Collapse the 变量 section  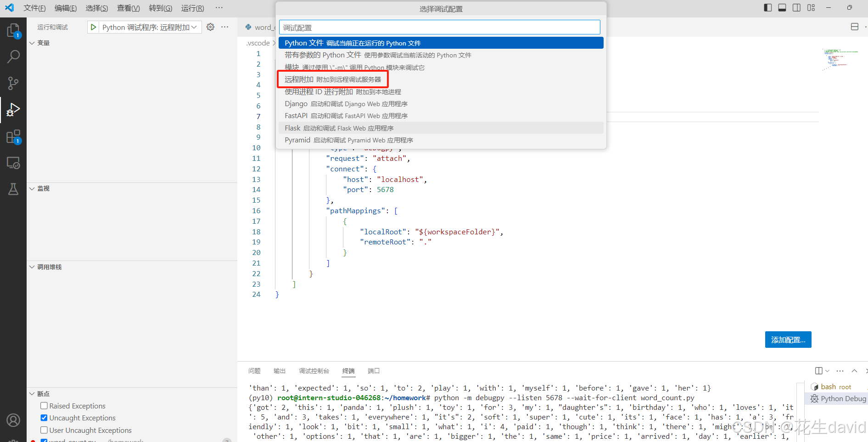(32, 43)
